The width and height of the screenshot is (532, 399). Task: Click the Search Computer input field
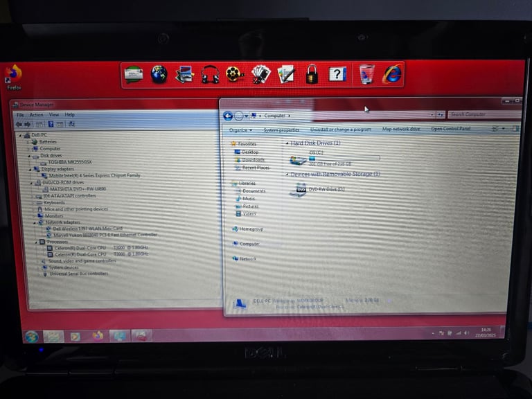[x=484, y=114]
